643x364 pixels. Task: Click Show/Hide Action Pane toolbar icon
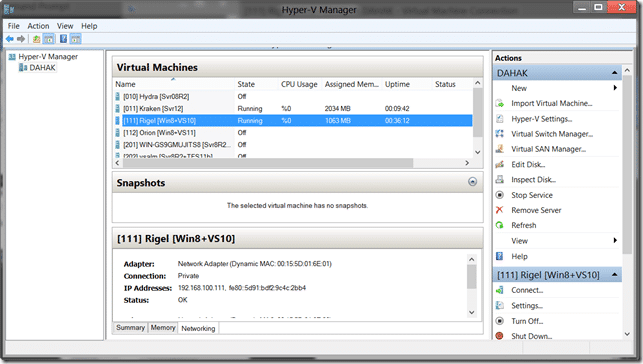(75, 39)
